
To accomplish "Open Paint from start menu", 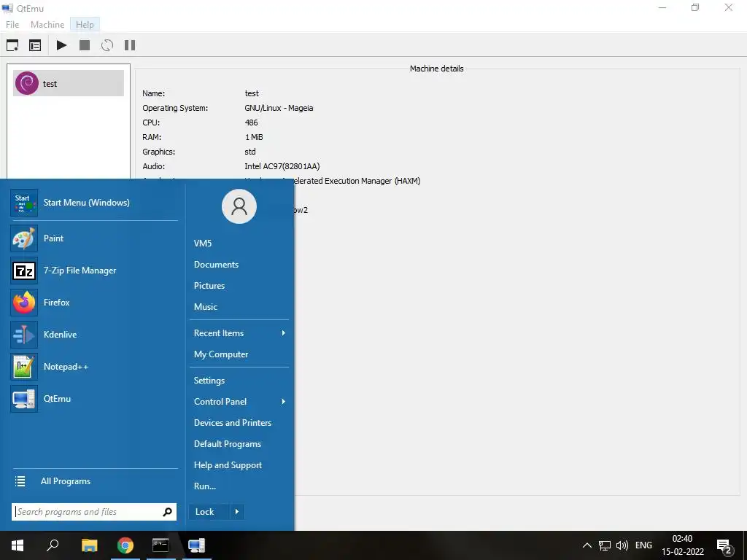I will pyautogui.click(x=94, y=238).
